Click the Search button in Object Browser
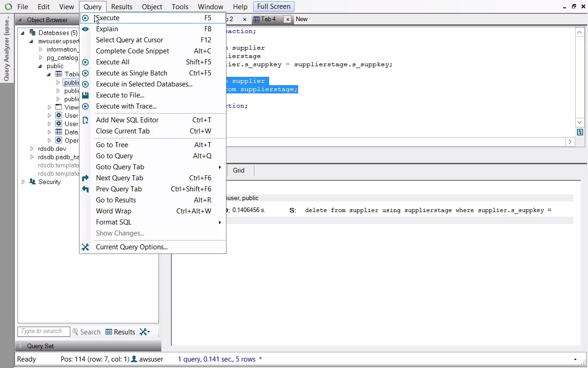The height and width of the screenshot is (368, 588). coord(86,332)
